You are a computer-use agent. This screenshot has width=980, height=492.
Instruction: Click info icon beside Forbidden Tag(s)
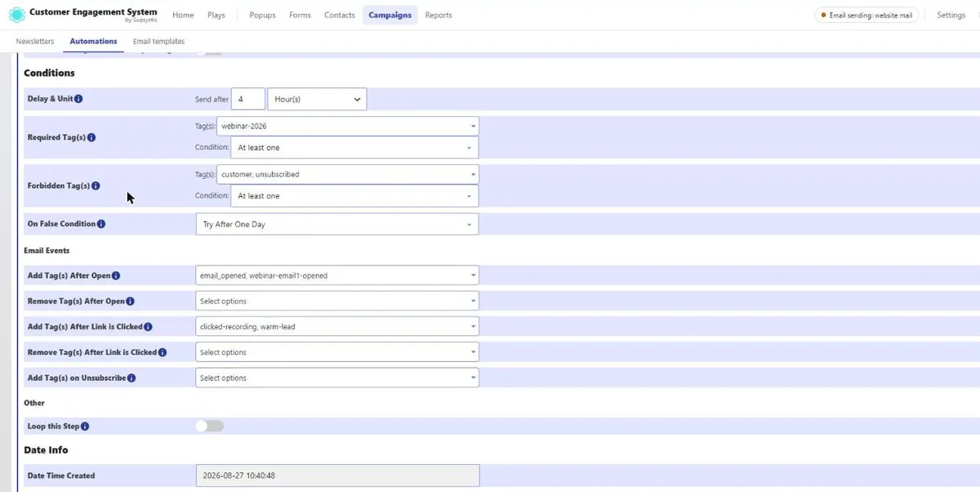(x=96, y=186)
